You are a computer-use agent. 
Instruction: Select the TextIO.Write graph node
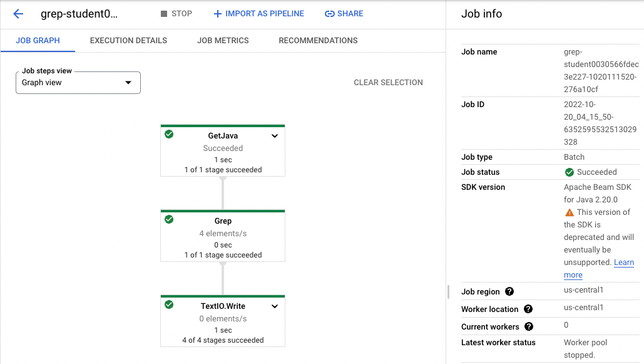pos(223,321)
